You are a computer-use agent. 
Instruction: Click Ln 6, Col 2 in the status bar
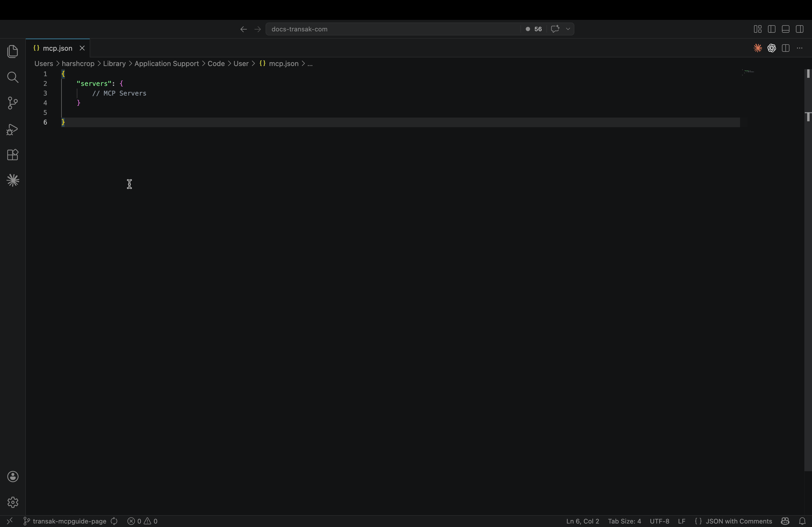point(582,521)
